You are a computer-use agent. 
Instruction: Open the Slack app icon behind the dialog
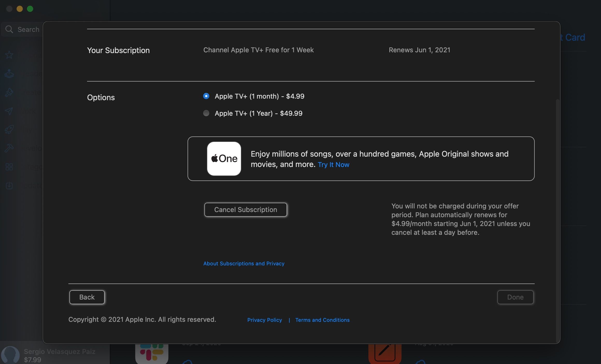click(x=152, y=353)
